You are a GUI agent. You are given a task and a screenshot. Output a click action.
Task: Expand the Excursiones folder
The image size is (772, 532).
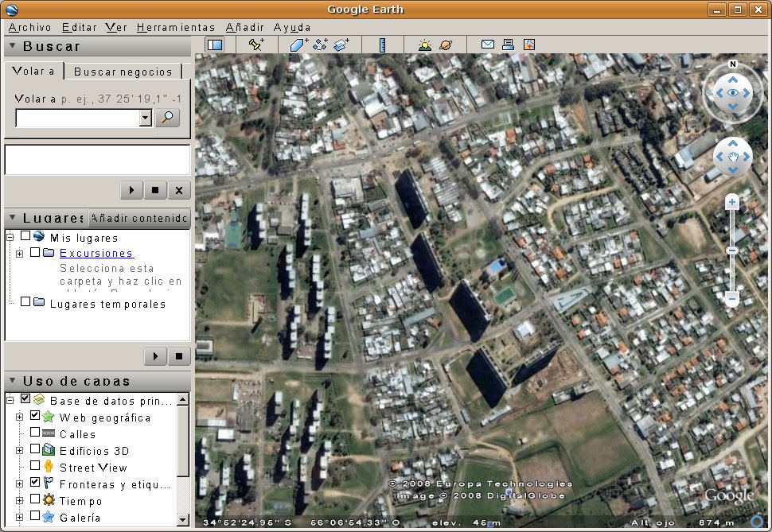(19, 254)
